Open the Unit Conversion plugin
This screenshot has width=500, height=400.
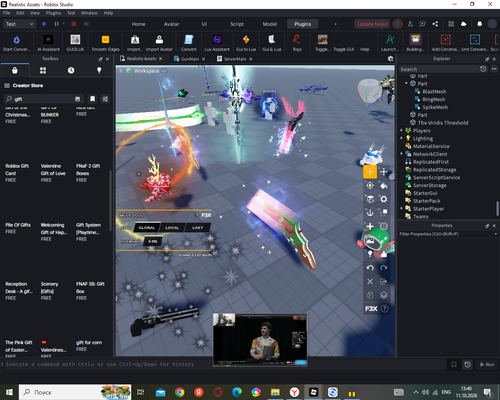[475, 43]
